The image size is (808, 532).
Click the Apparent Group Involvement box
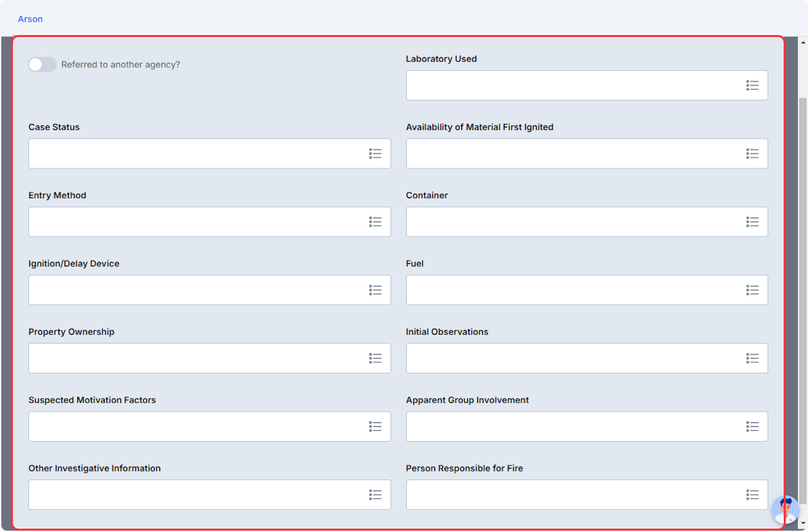coord(586,426)
